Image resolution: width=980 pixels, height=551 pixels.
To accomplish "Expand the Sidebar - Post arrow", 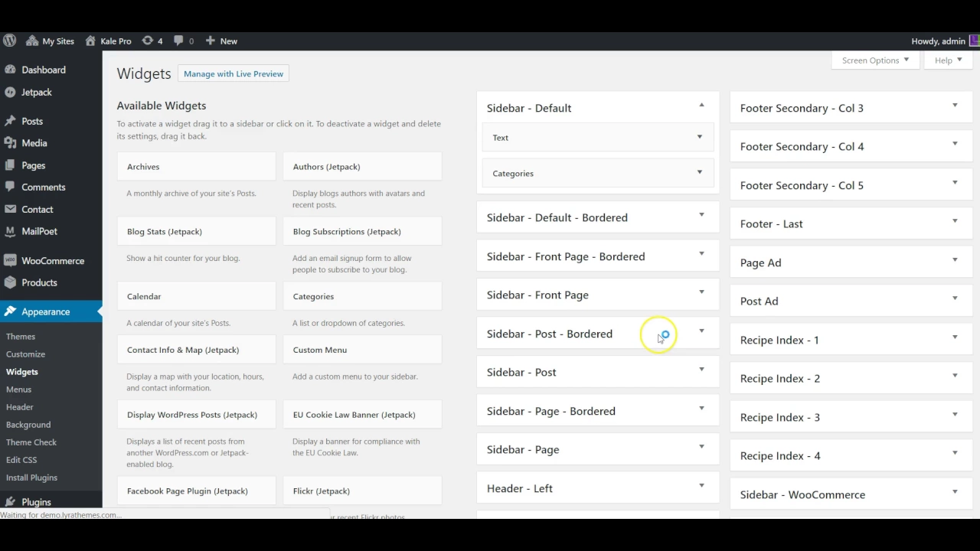I will [701, 370].
